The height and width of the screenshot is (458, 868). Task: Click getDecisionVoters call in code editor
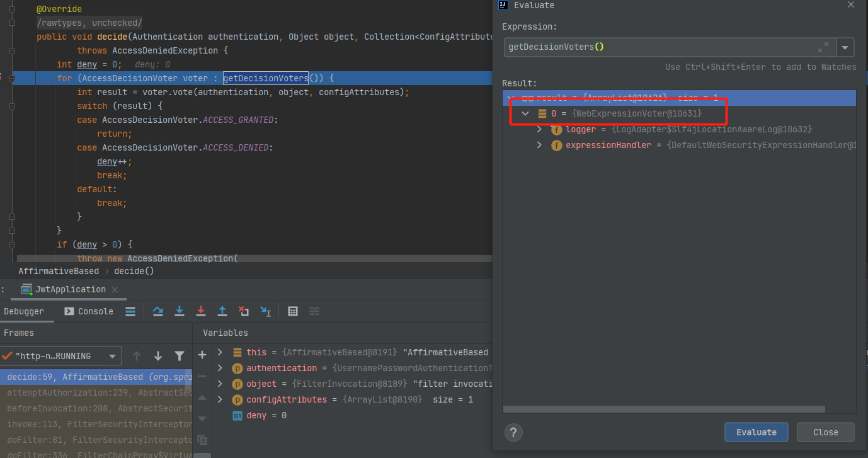point(265,78)
